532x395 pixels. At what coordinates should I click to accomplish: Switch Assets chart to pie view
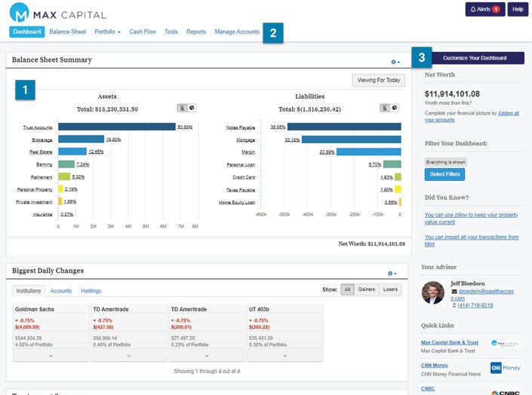coord(191,109)
